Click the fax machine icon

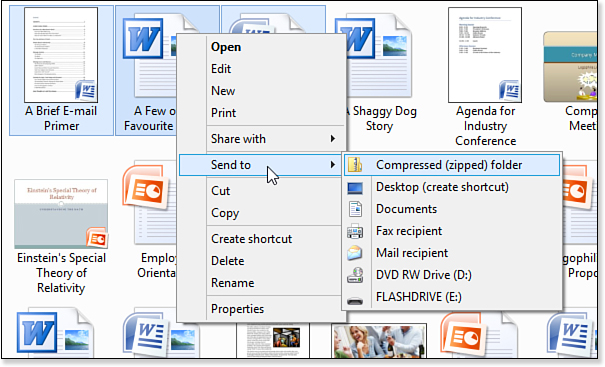point(355,231)
